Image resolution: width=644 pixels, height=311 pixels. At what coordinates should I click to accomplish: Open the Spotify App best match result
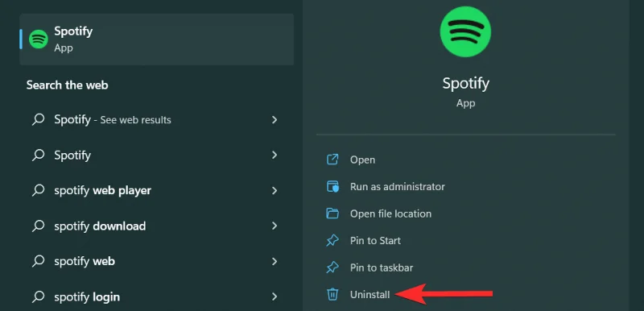[x=157, y=39]
